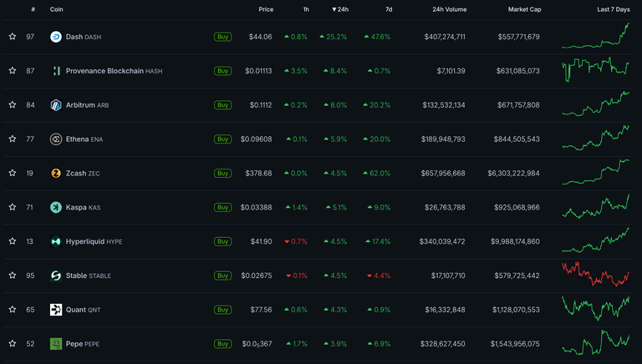Click Zcash price $378.68
The width and height of the screenshot is (642, 364).
pos(259,174)
